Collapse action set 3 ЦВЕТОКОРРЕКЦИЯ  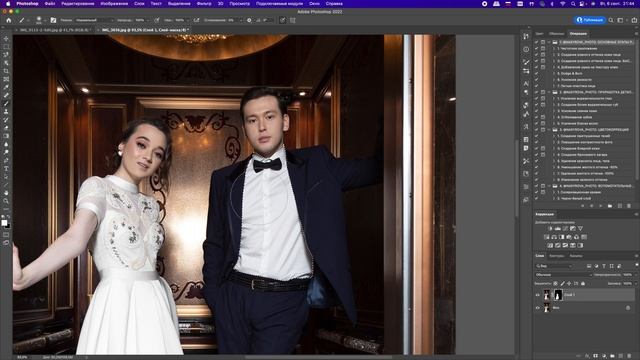pos(549,130)
